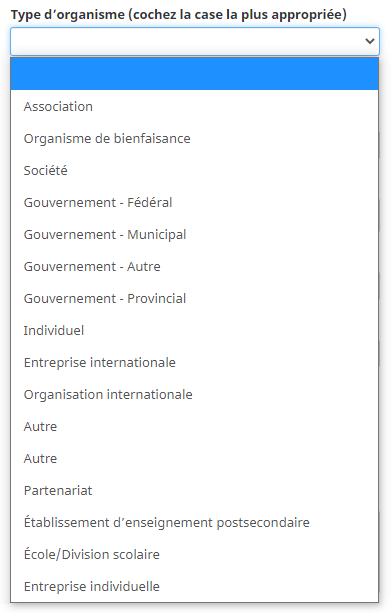Choose Gouvernement - Provincial
392x613 pixels.
[195, 299]
